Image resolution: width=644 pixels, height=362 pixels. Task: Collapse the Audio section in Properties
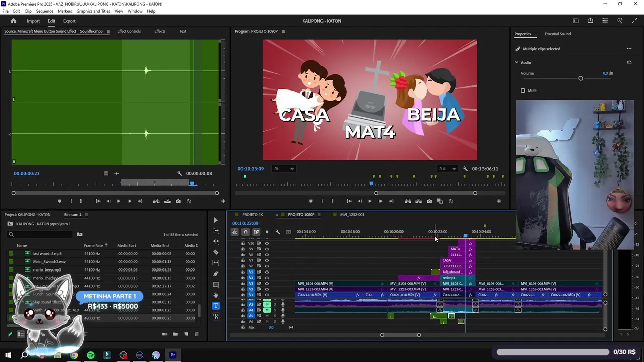516,63
